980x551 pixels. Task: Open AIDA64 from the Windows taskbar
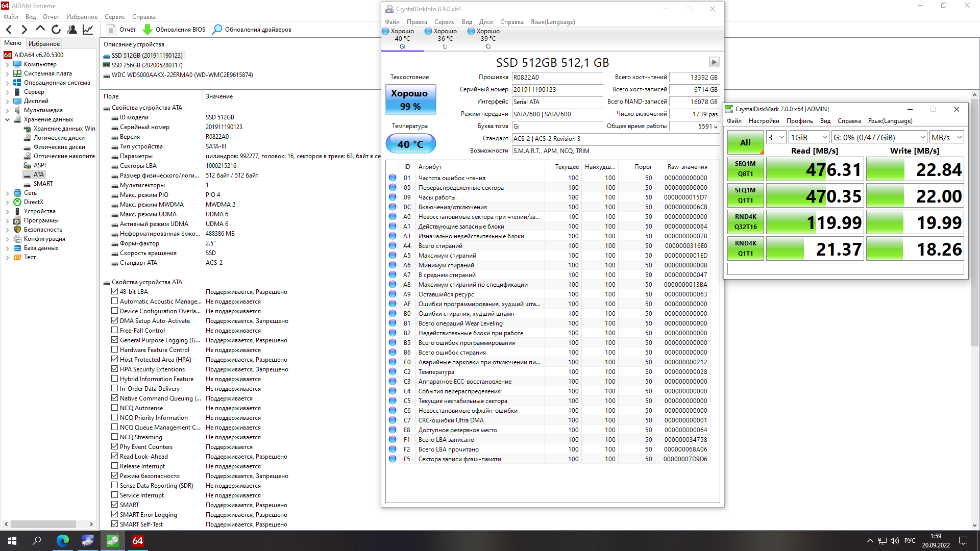click(137, 541)
